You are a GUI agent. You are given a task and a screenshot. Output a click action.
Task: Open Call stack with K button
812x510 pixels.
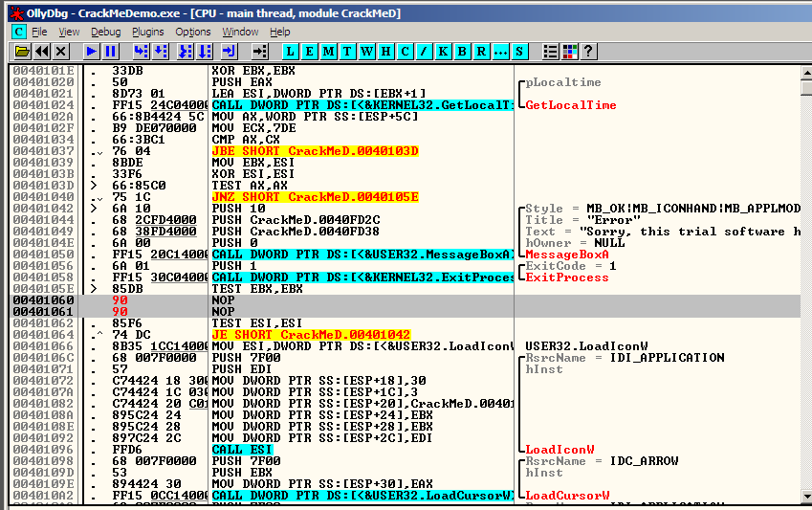pyautogui.click(x=444, y=51)
